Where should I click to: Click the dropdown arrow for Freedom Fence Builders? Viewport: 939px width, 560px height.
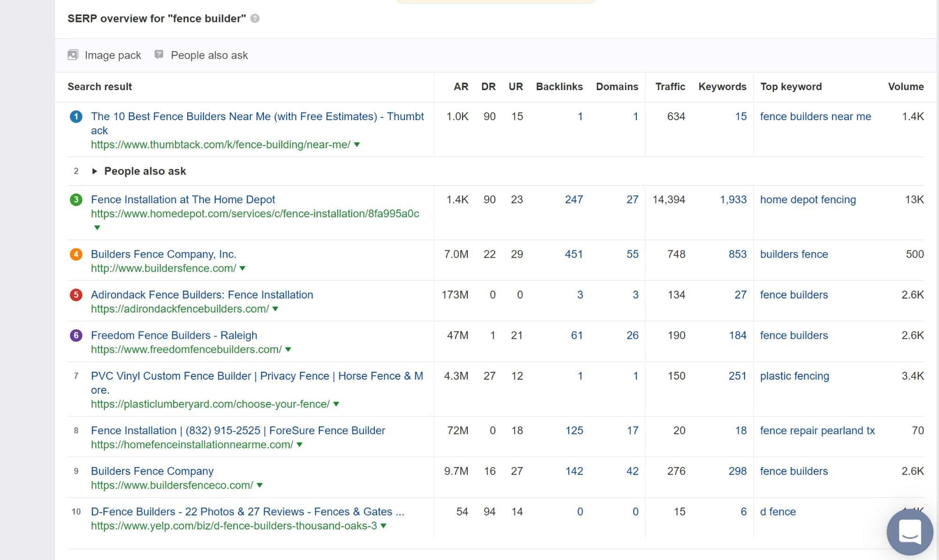pyautogui.click(x=287, y=349)
